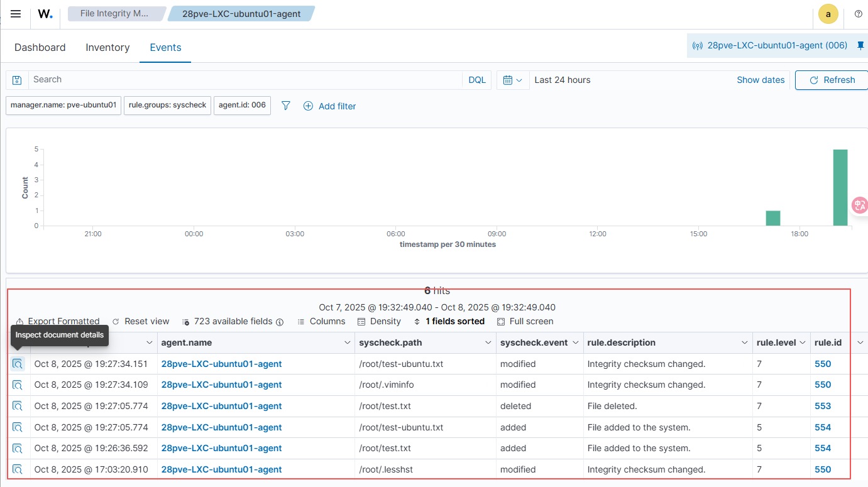Click into the Search query field
This screenshot has height=487, width=868.
[245, 80]
